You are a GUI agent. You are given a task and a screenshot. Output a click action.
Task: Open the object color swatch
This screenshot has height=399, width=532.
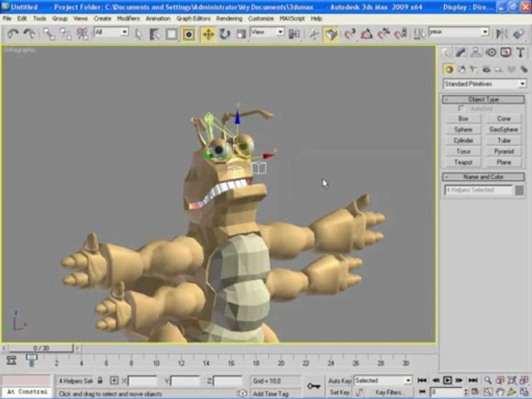[519, 190]
